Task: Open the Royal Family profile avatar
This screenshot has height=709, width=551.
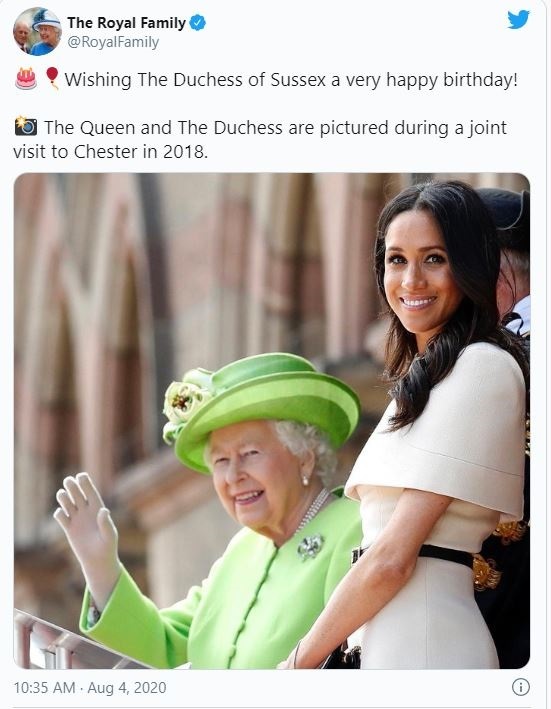Action: point(37,31)
